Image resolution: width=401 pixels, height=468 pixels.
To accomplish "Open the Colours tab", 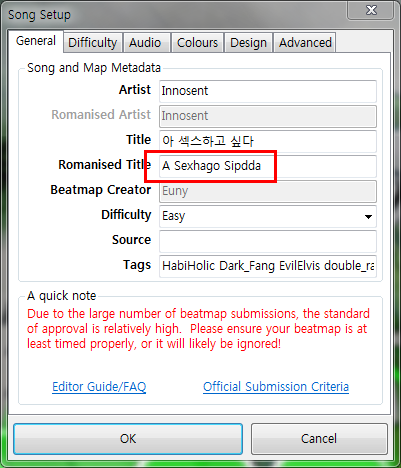I will [x=197, y=43].
